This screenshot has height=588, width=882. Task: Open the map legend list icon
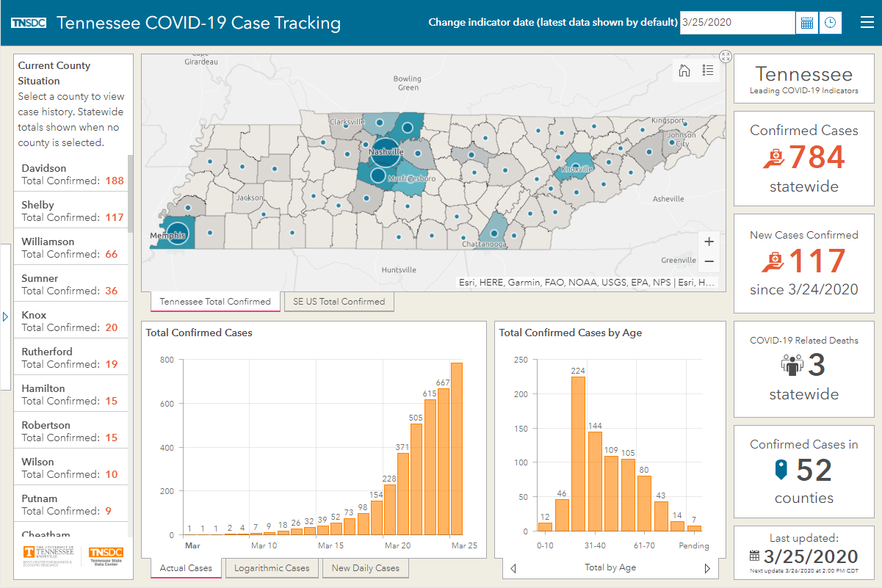pos(708,70)
